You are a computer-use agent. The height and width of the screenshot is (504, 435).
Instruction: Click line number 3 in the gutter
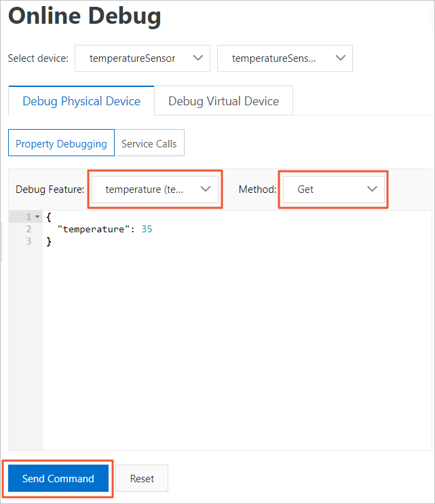pos(29,241)
